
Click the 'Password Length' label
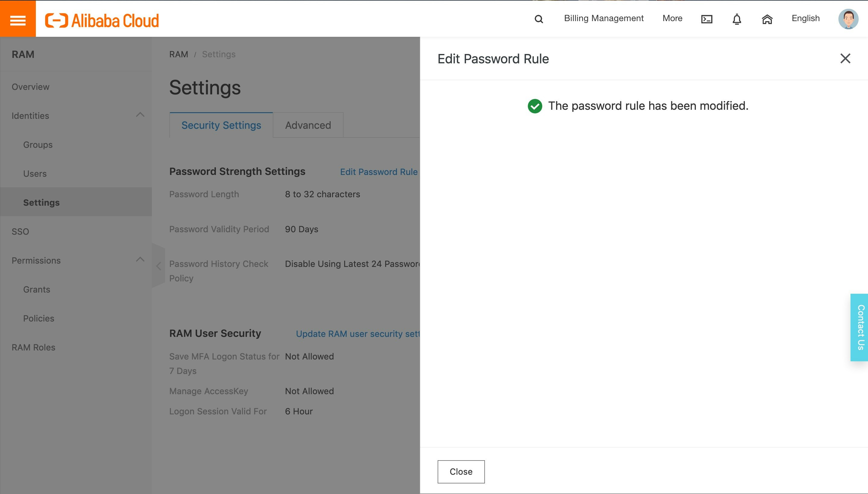(x=204, y=194)
